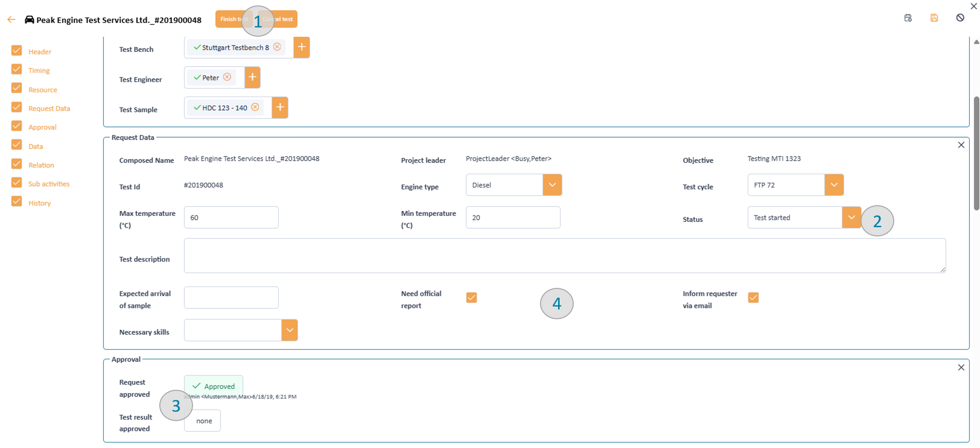Click the Approved request status button
Image resolution: width=980 pixels, height=448 pixels.
(x=214, y=386)
